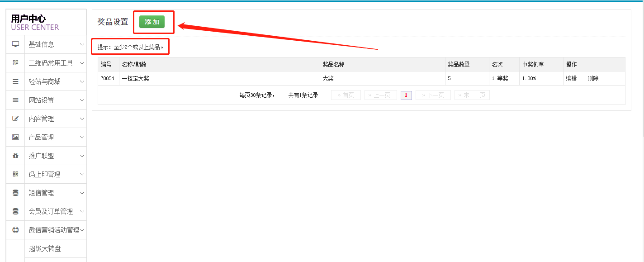Click the picture icon beside 产品管理
Viewport: 644px width, 262px height.
[x=16, y=137]
